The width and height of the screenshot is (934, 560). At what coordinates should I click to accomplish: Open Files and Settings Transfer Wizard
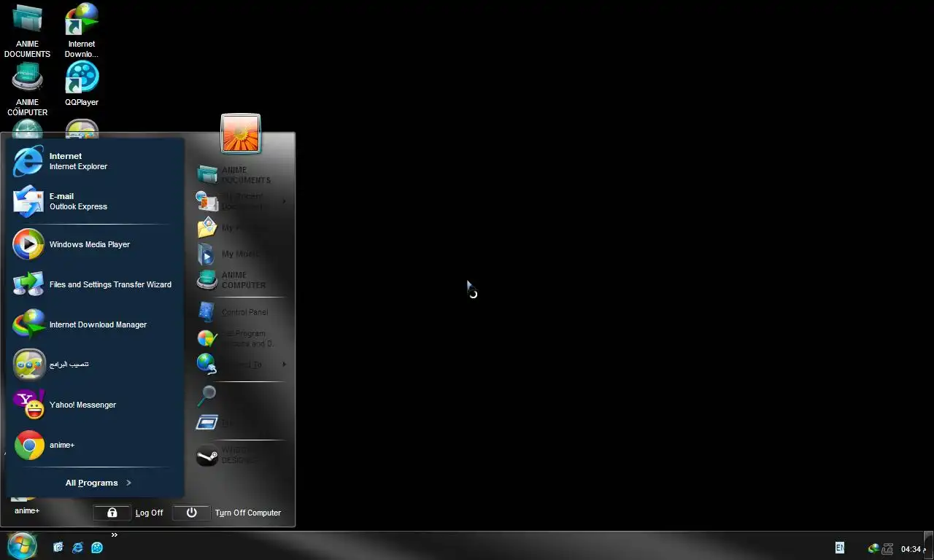(95, 284)
